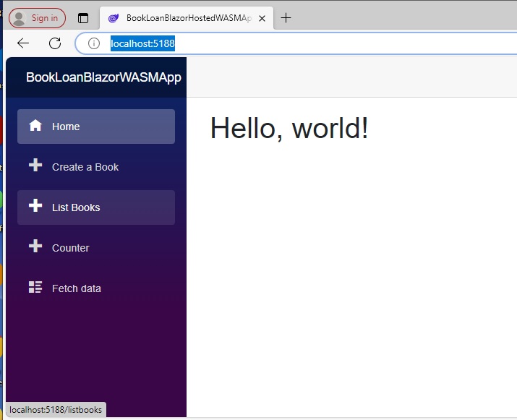This screenshot has width=517, height=420.
Task: Click the localhost:5188 address bar
Action: [289, 43]
